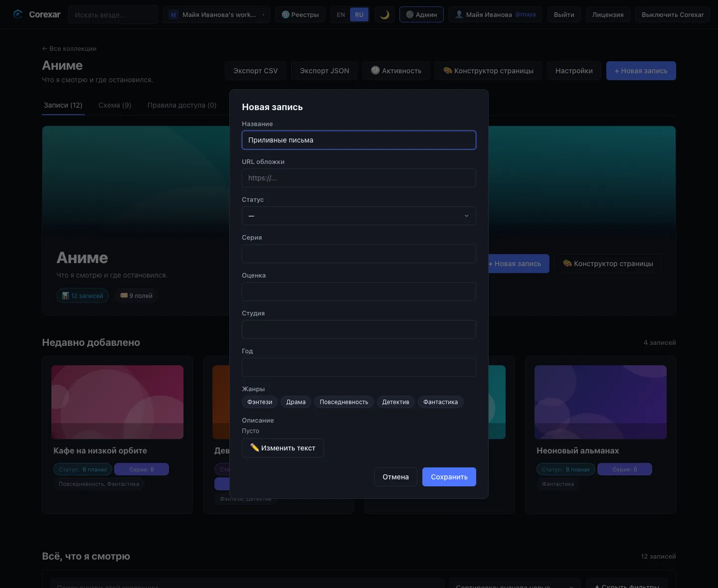Click into the Год field
This screenshot has height=588, width=718.
click(x=359, y=367)
